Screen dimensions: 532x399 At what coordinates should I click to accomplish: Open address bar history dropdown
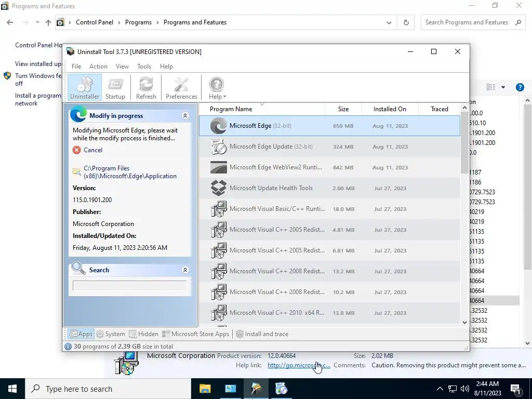coord(389,22)
